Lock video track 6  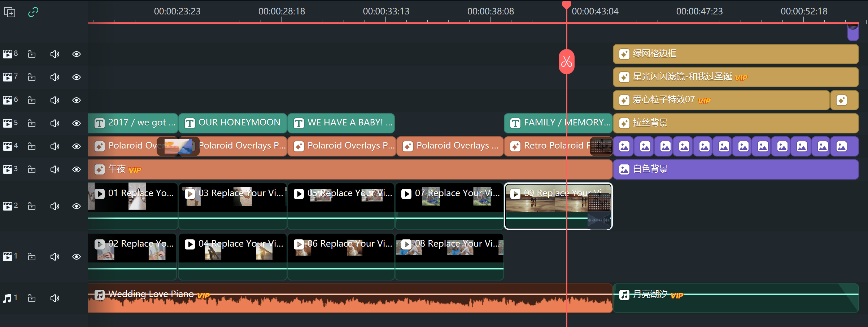click(32, 100)
